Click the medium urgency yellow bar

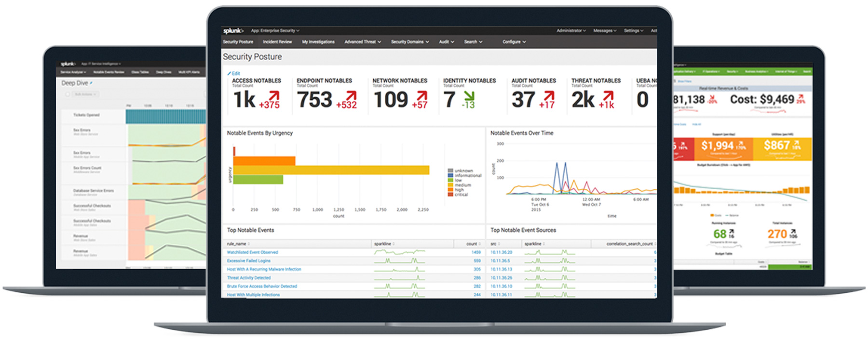point(331,170)
